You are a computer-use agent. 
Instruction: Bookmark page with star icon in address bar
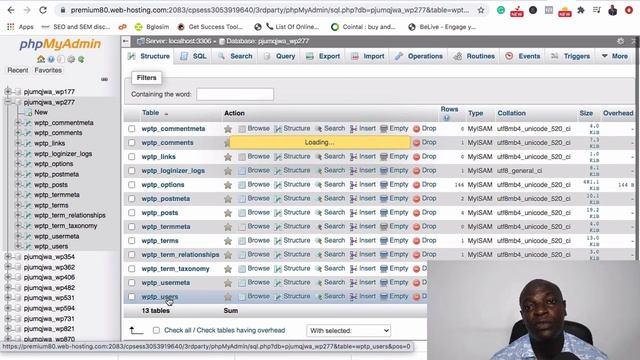tap(481, 10)
